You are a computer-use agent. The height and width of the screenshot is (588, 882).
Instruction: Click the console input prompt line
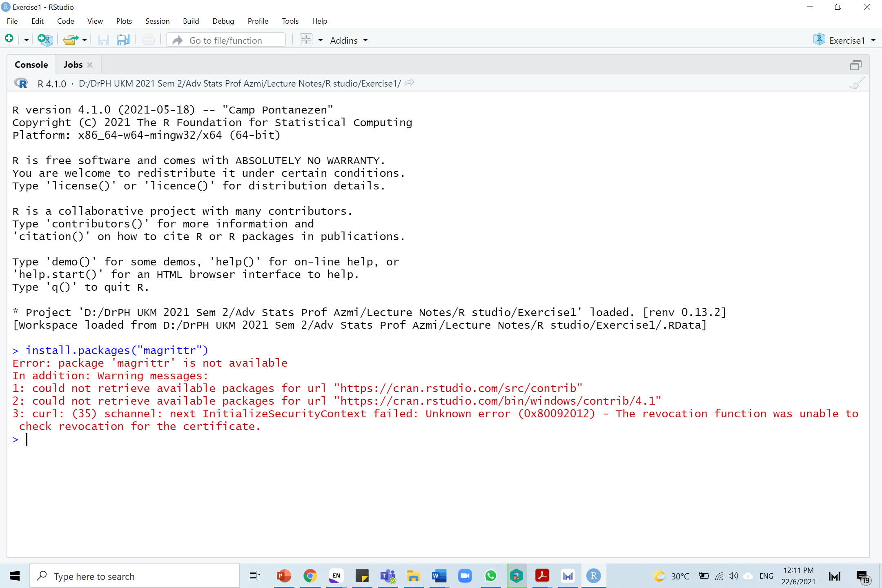pyautogui.click(x=245, y=440)
